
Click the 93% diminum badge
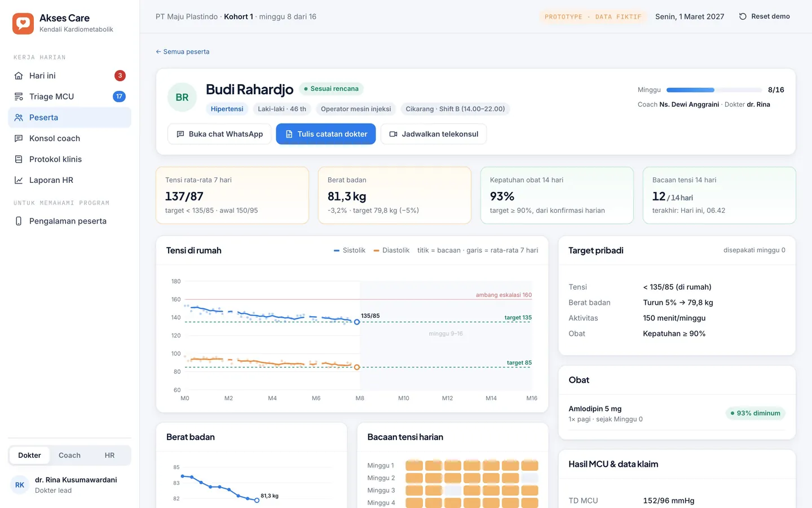click(x=756, y=413)
